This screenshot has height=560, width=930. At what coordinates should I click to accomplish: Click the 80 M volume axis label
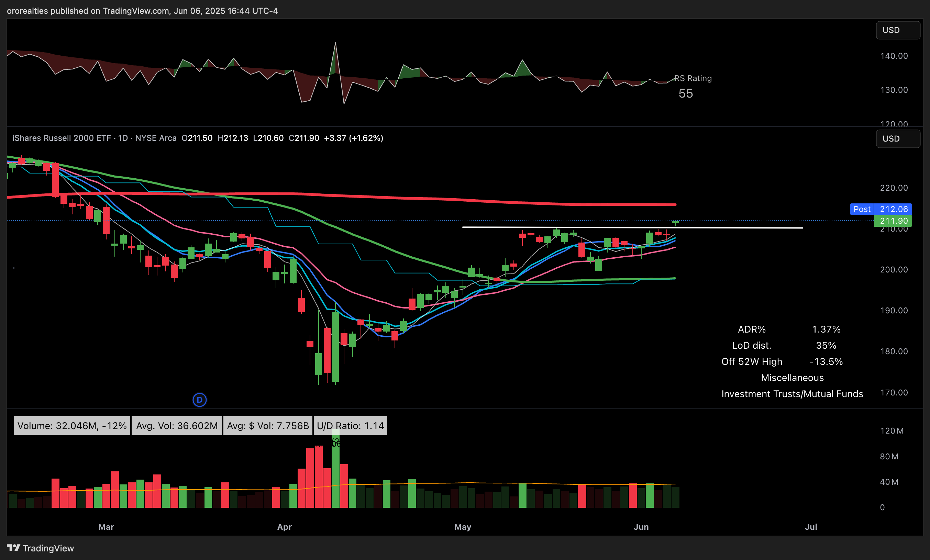(889, 457)
